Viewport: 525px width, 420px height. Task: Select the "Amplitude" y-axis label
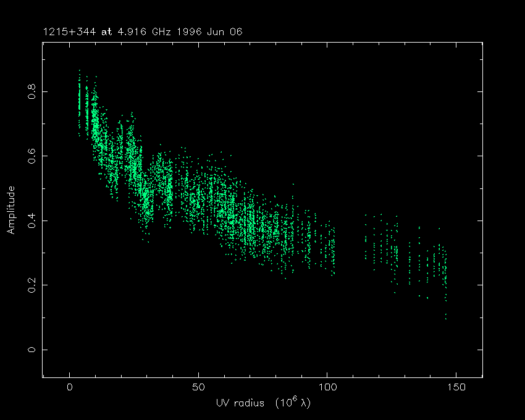coord(11,211)
